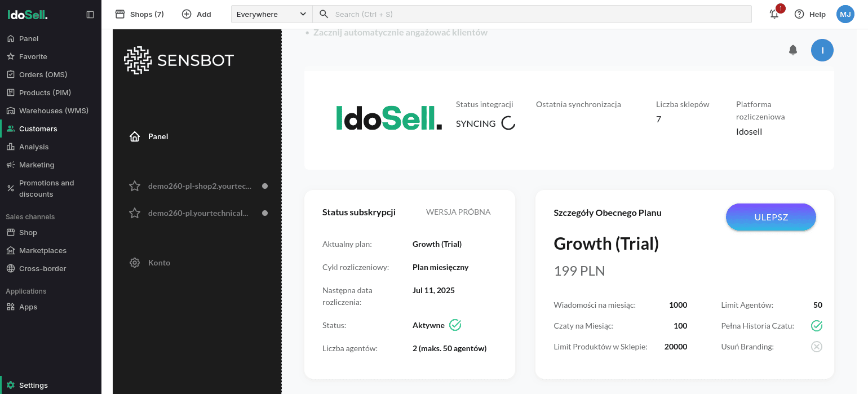This screenshot has width=868, height=394.
Task: Go to Orders (OMS) in sidebar
Action: tap(43, 74)
